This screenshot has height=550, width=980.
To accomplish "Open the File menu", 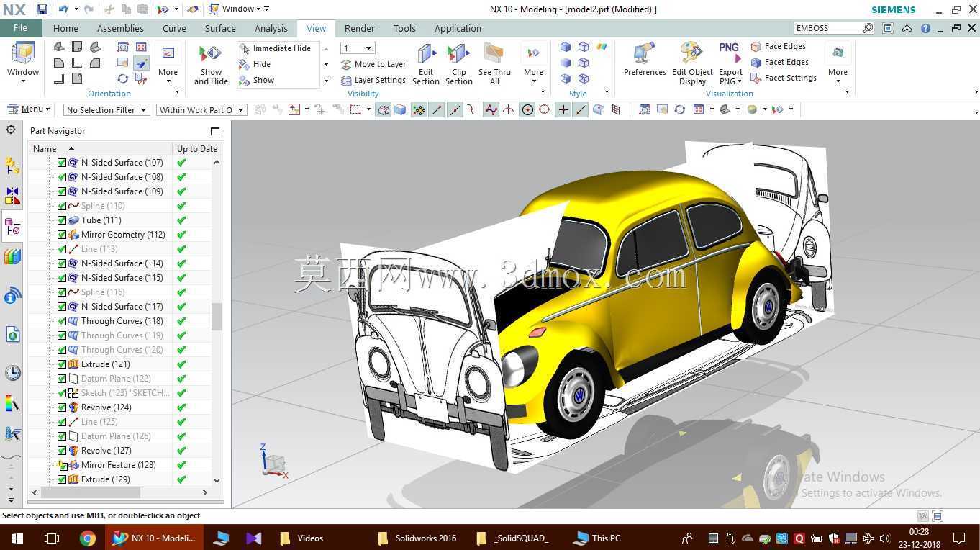I will (20, 28).
